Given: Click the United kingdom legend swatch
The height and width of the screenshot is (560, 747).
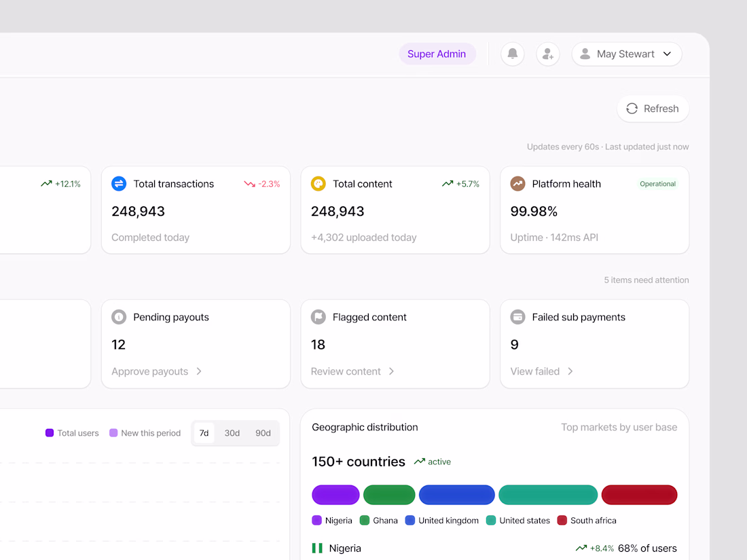Looking at the screenshot, I should pyautogui.click(x=410, y=521).
